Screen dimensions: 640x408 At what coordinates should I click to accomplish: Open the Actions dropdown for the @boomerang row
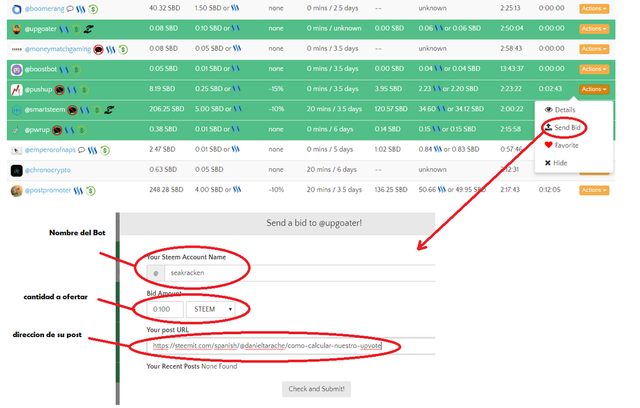(x=594, y=9)
